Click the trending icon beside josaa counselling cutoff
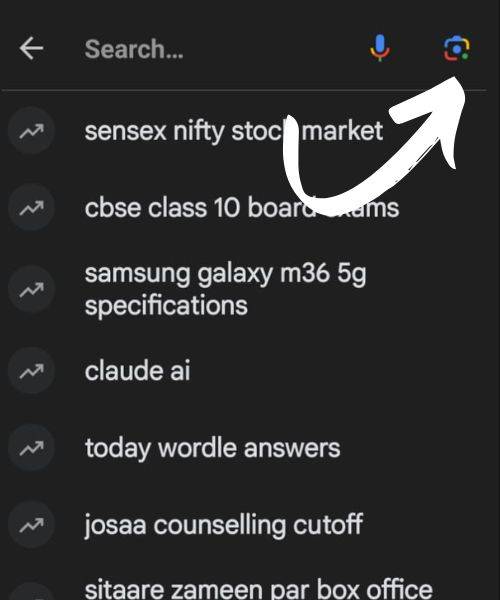 tap(31, 524)
